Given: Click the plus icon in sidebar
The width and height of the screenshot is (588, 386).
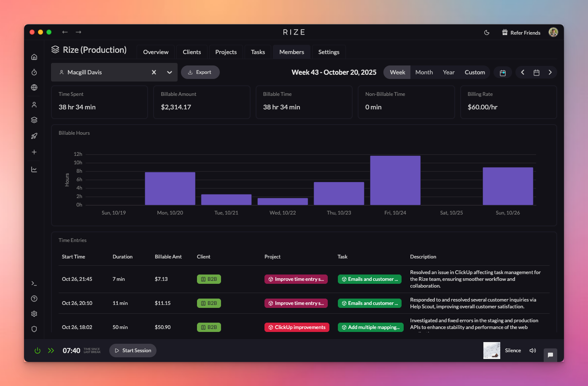Looking at the screenshot, I should coord(34,152).
